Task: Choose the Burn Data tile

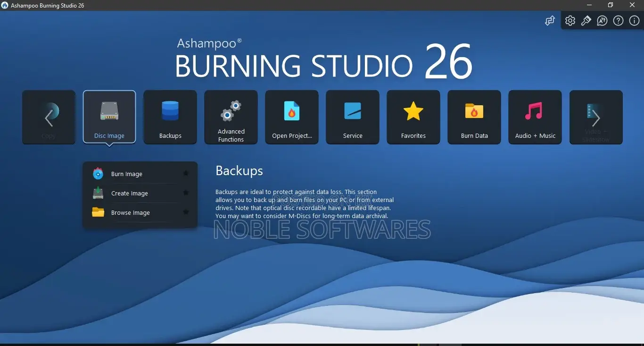Action: [x=474, y=117]
